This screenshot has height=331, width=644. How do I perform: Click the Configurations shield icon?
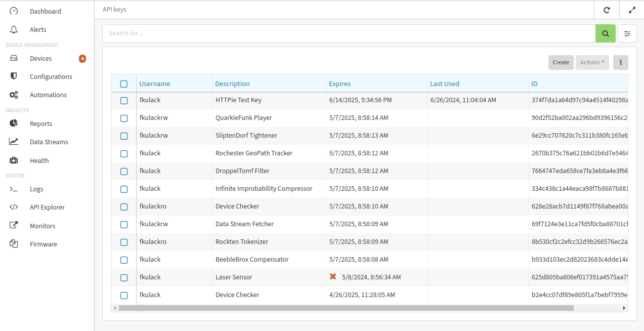click(x=14, y=76)
